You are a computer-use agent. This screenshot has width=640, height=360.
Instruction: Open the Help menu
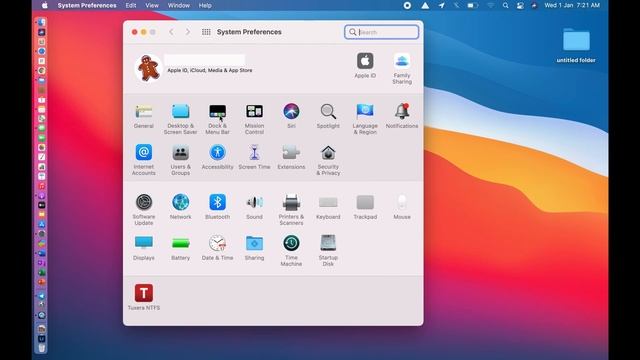click(x=205, y=5)
